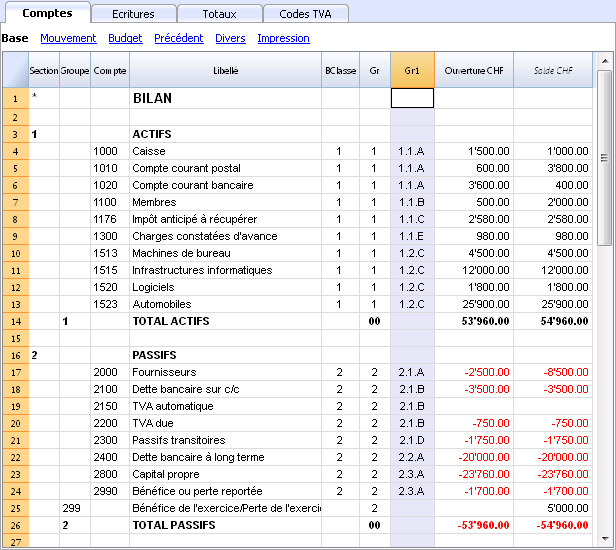
Task: Click group number 299
Action: coord(71,508)
